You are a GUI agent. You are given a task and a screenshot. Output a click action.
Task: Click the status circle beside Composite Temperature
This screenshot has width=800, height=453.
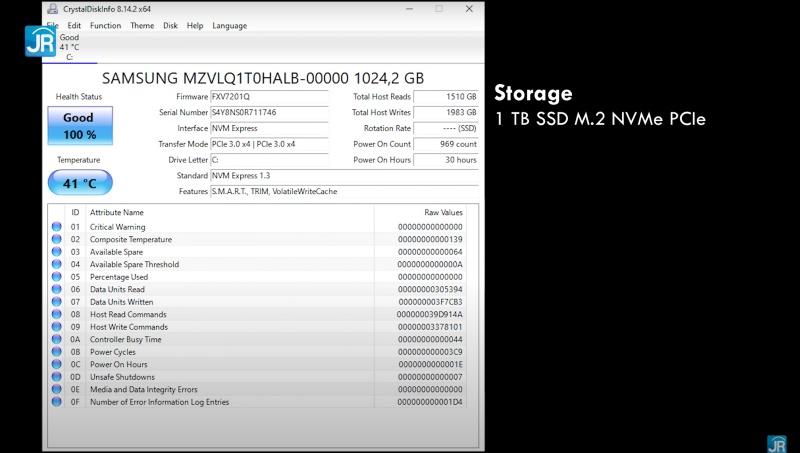point(56,240)
